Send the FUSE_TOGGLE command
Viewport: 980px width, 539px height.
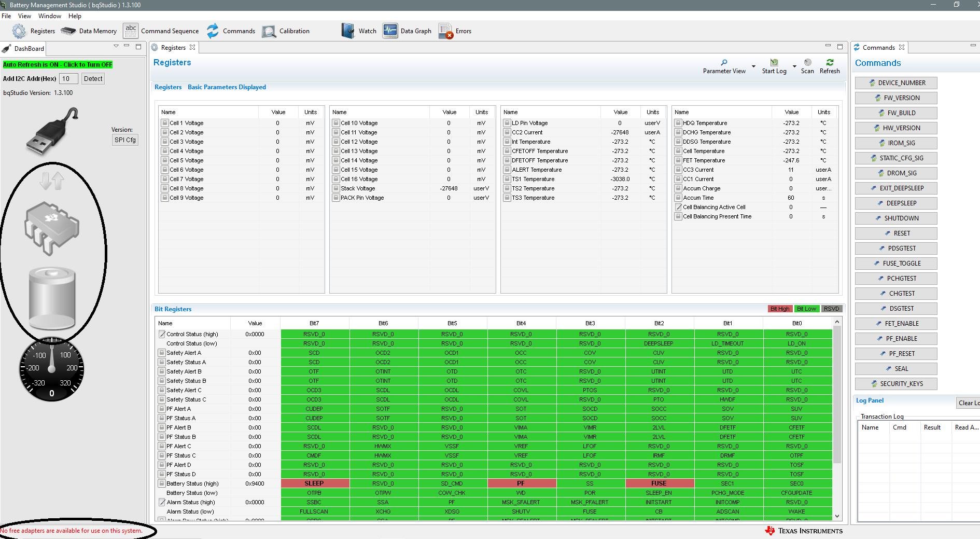point(896,264)
